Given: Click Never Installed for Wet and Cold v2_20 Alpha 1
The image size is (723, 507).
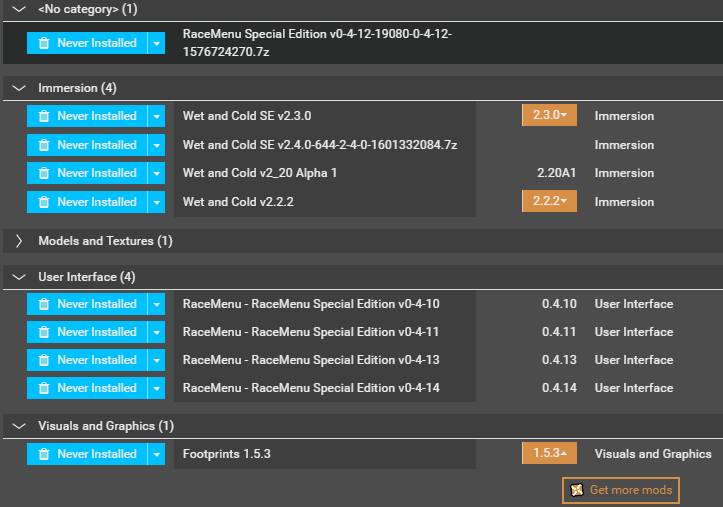Looking at the screenshot, I should [x=87, y=173].
